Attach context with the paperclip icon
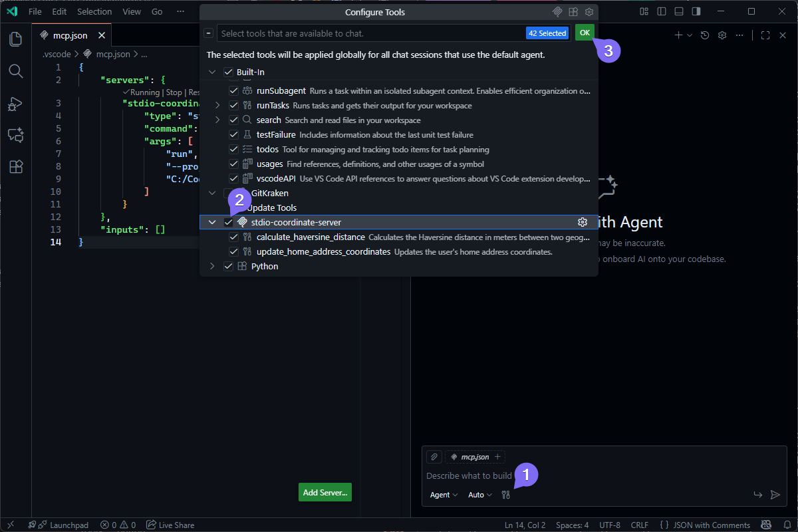The width and height of the screenshot is (798, 532). pyautogui.click(x=434, y=456)
